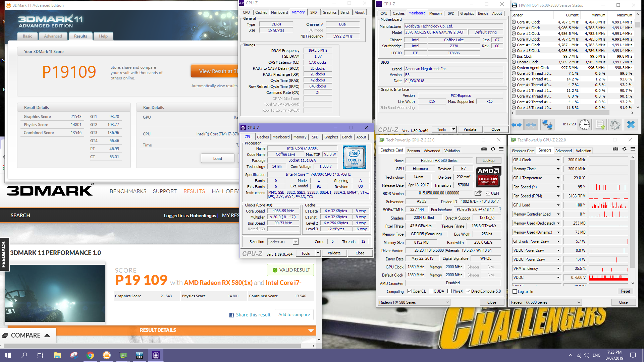Image resolution: width=644 pixels, height=362 pixels.
Task: Click GPU-Z BIOS share export icon
Action: pos(478,193)
